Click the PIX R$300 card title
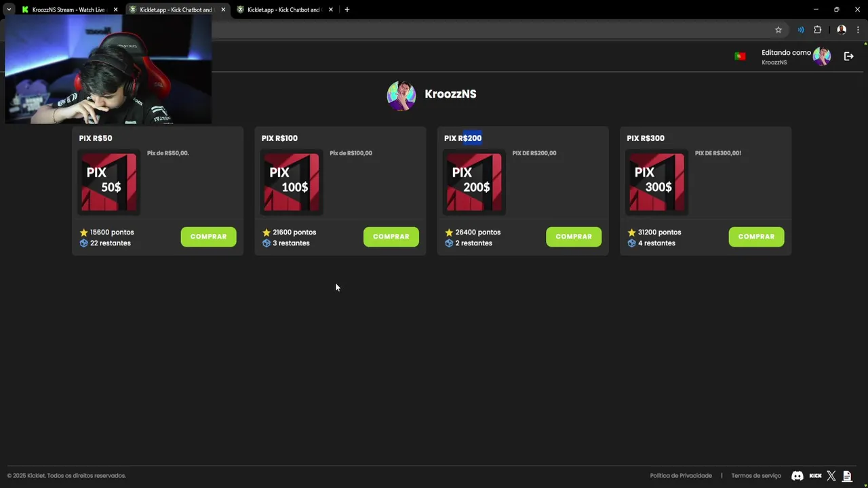Screen dimensions: 868x488 point(646,138)
